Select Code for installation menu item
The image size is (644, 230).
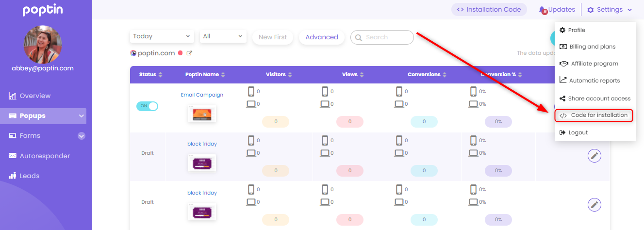(594, 115)
